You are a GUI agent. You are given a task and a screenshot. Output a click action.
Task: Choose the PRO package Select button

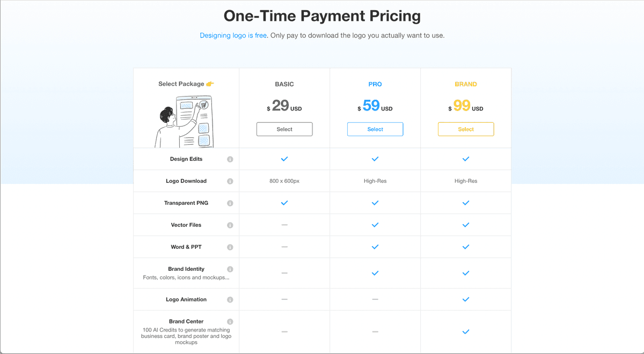[x=375, y=129]
